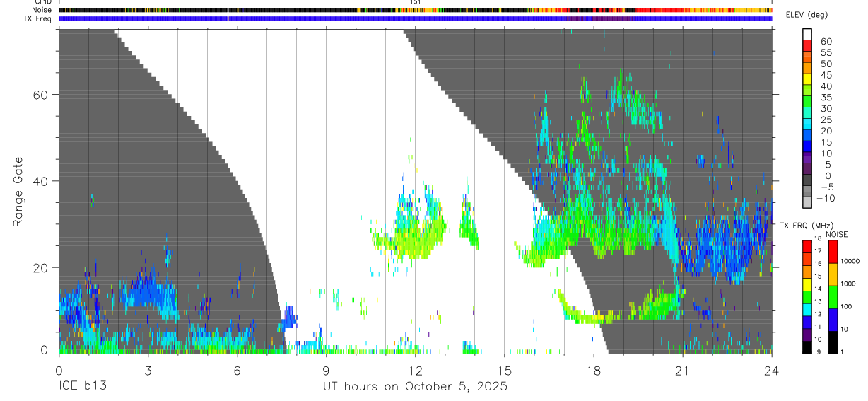The height and width of the screenshot is (401, 868).
Task: Click NOISE yellow swatch between 10000 and 1000
Action: click(833, 274)
